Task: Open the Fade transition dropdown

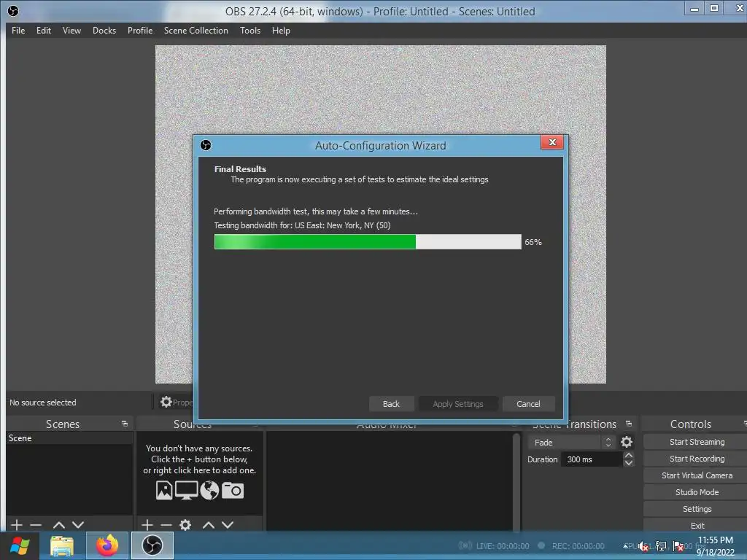Action: [x=572, y=443]
